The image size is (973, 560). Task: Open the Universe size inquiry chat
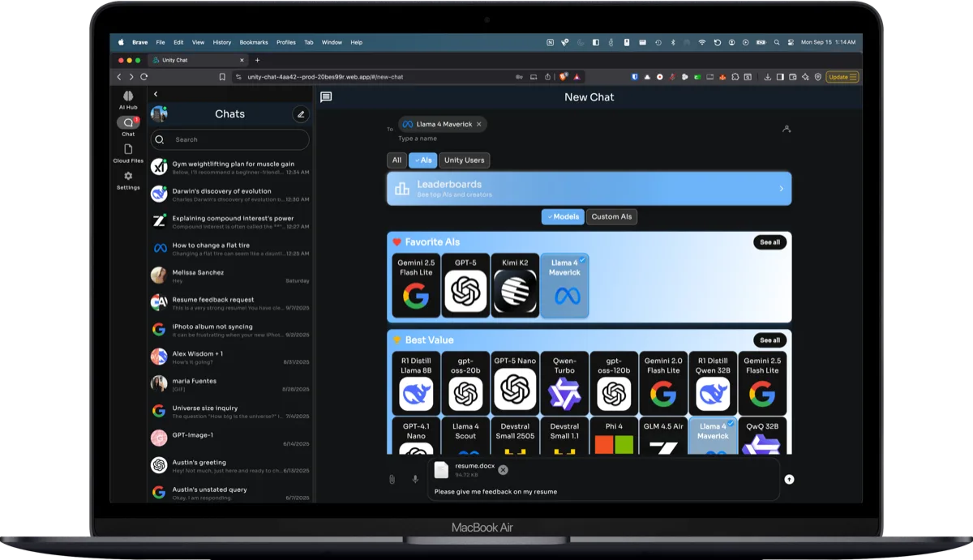[x=230, y=412]
